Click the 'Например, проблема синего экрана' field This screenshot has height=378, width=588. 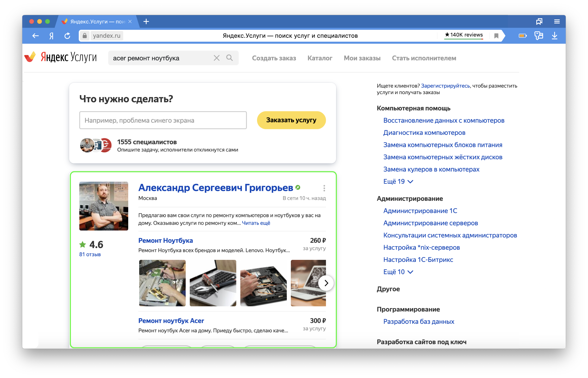click(x=163, y=120)
